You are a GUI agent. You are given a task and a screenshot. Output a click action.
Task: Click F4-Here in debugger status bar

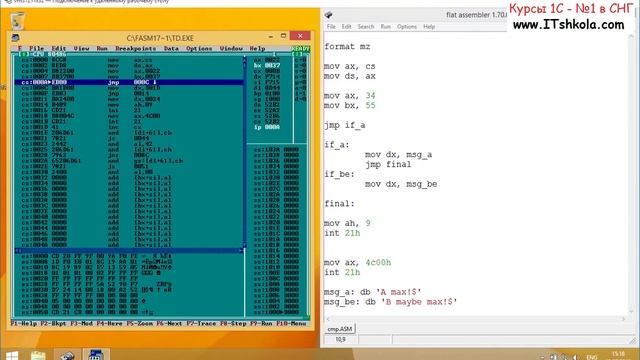109,323
